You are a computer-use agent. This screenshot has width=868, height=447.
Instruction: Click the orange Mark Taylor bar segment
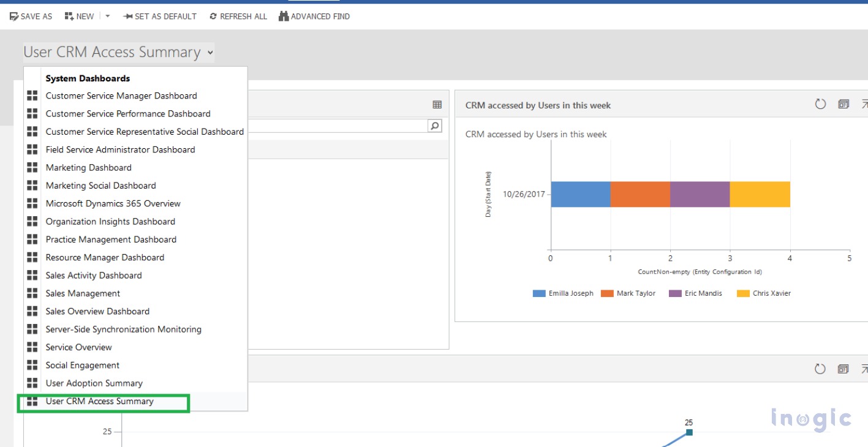pyautogui.click(x=640, y=194)
